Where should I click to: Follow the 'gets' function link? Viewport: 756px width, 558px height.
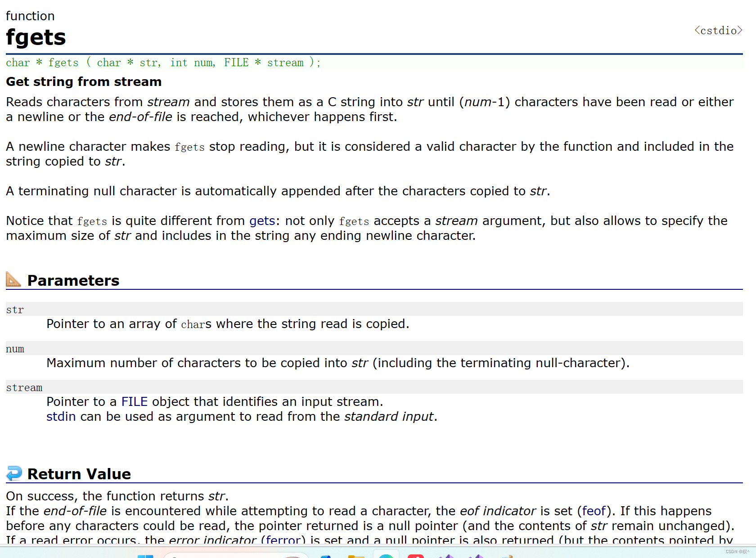click(262, 221)
